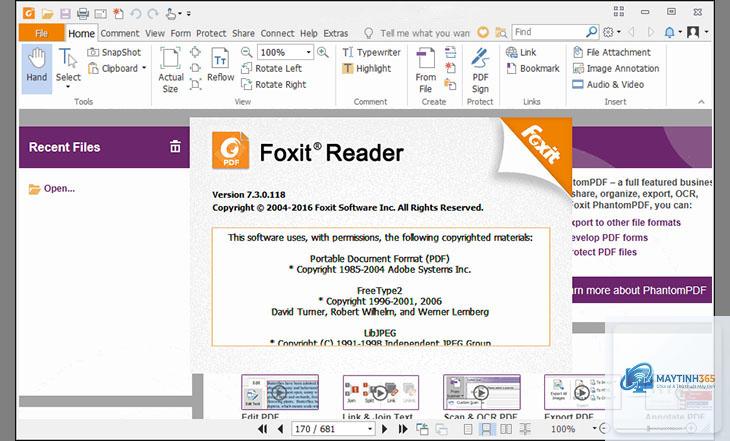
Task: Go to the first page
Action: coord(263,429)
